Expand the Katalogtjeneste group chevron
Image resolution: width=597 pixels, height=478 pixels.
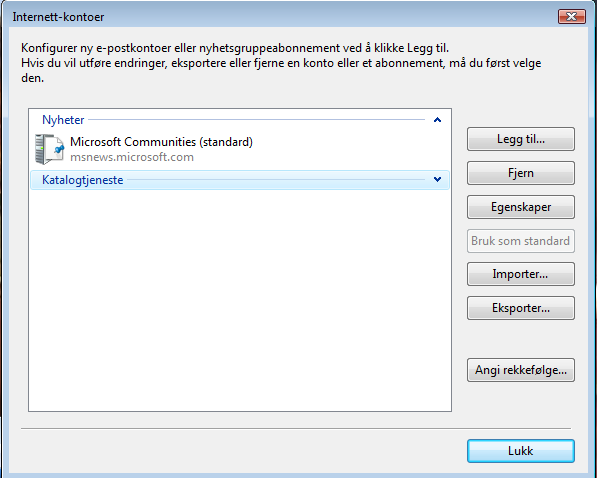(437, 179)
